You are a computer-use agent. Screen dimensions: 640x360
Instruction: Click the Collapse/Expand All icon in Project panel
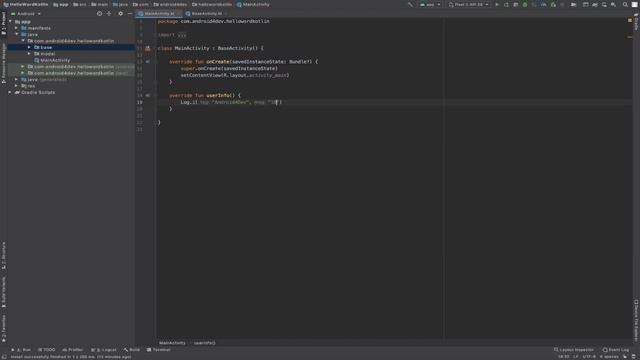(x=109, y=13)
